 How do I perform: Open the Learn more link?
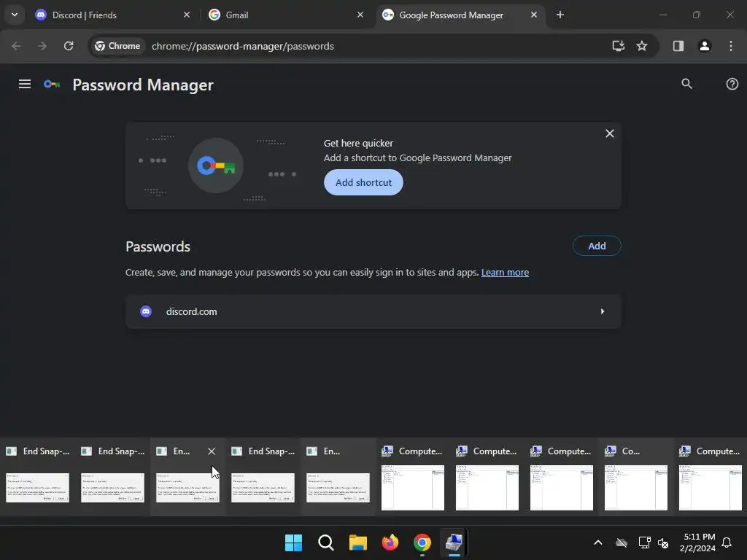pyautogui.click(x=505, y=273)
